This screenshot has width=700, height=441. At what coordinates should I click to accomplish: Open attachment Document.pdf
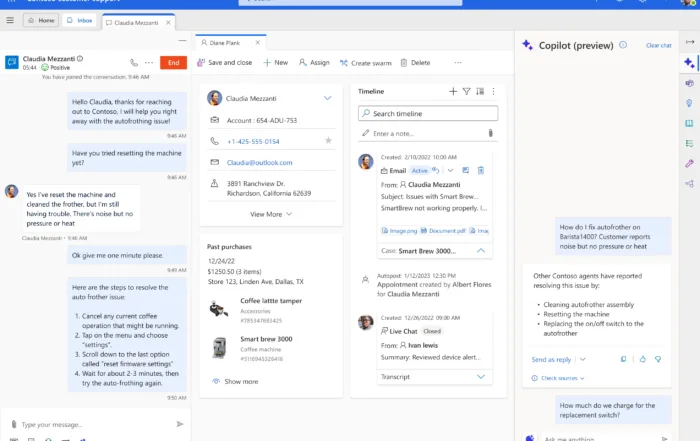(443, 231)
